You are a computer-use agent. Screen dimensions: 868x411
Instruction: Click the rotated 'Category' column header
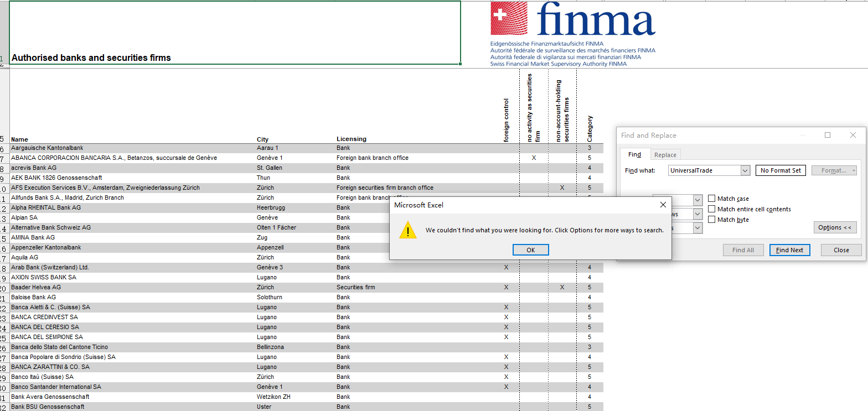coord(590,128)
